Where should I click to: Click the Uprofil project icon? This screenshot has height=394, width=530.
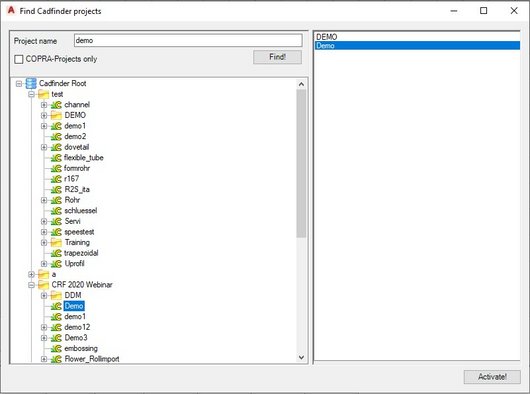(x=56, y=264)
